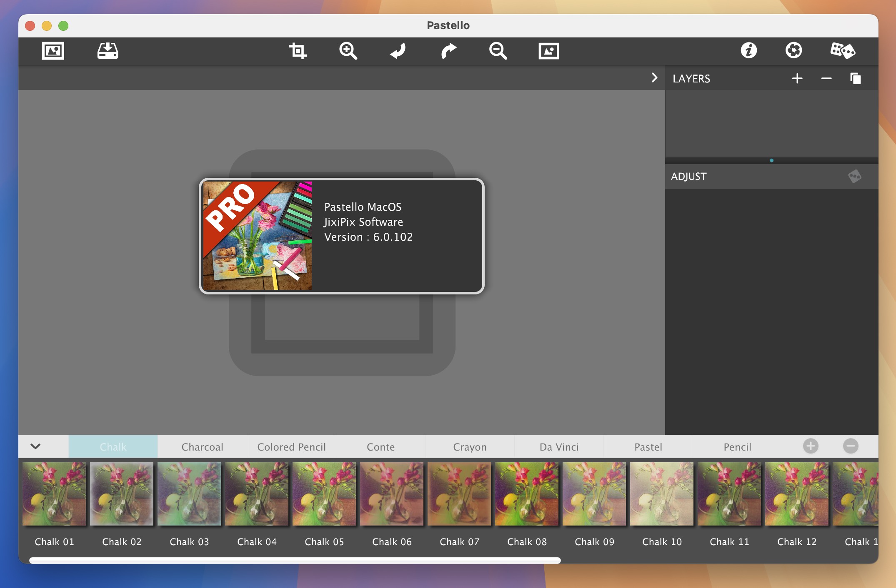Zoom out with the magnifier minus icon

pos(498,51)
